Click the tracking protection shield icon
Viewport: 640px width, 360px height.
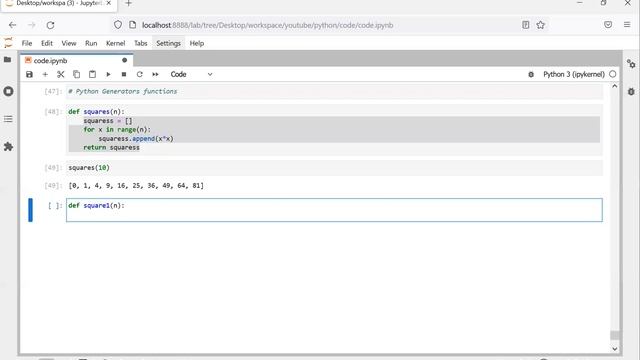pos(118,25)
